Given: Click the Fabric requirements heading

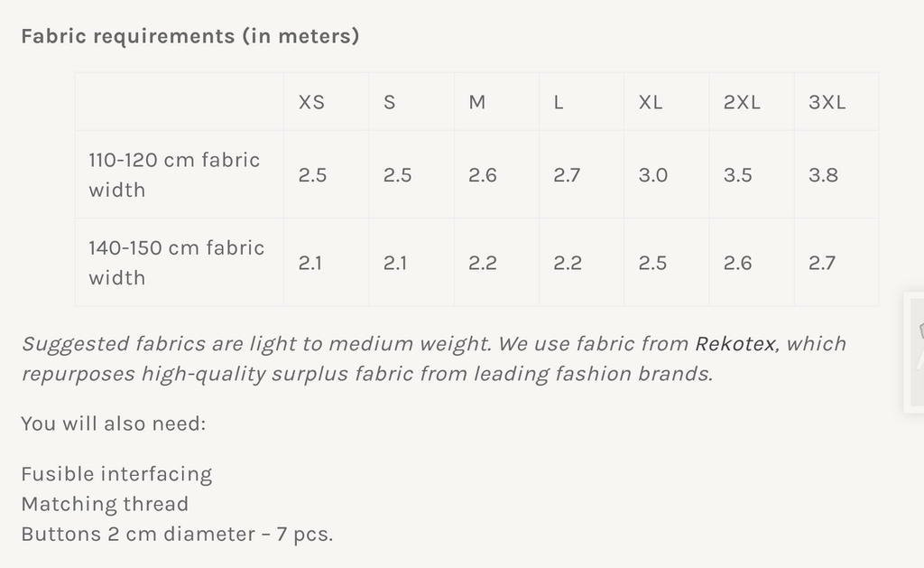Looking at the screenshot, I should tap(190, 36).
